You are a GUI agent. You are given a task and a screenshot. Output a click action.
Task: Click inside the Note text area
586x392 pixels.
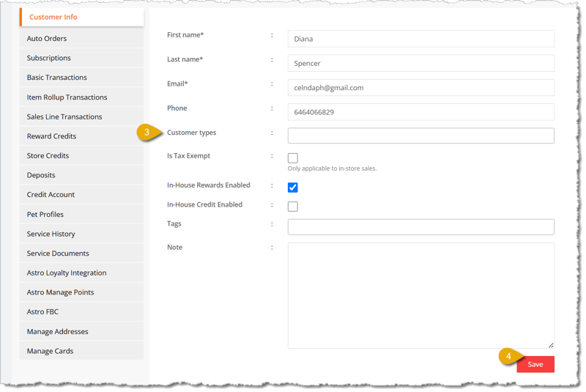pyautogui.click(x=420, y=295)
